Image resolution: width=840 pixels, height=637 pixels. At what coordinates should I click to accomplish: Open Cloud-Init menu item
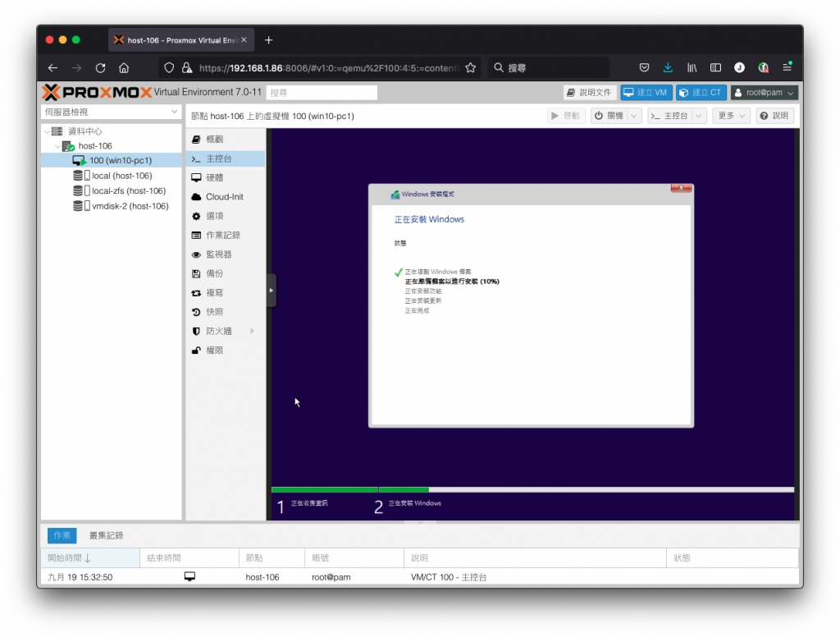coord(226,197)
